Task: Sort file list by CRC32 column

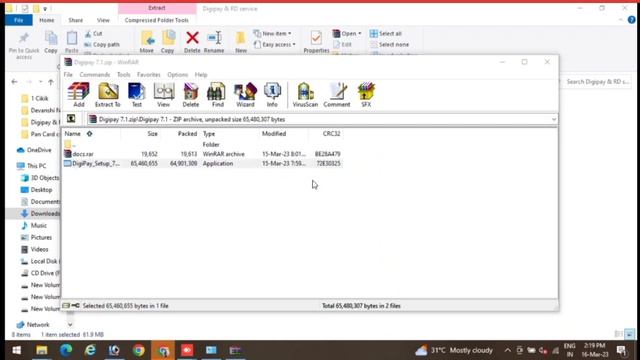Action: (x=331, y=133)
